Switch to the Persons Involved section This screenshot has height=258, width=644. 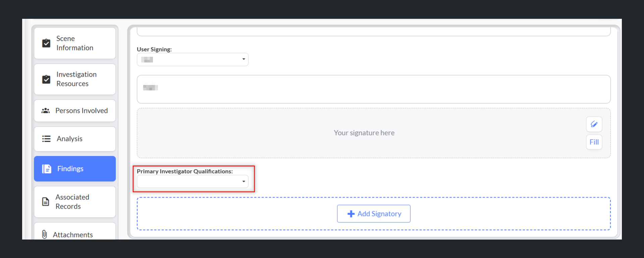pos(82,111)
